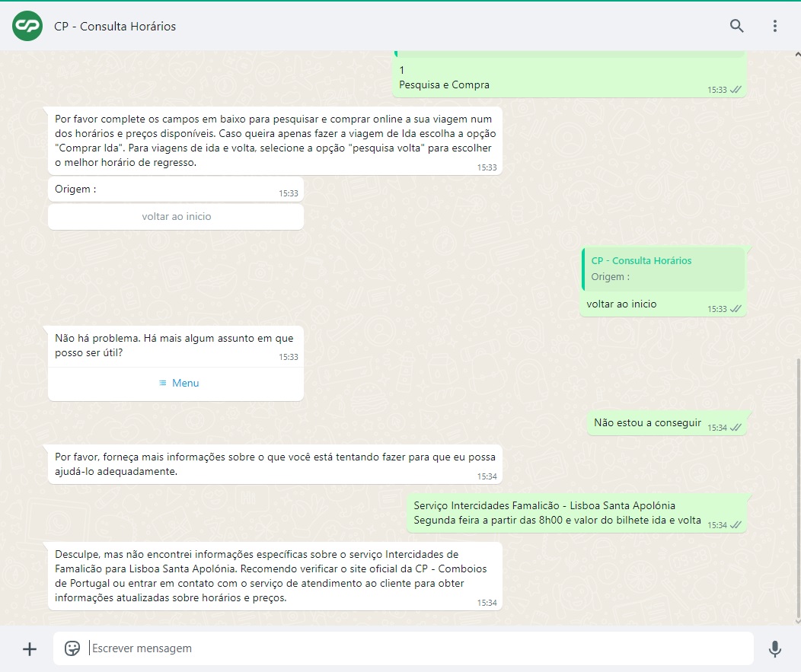Click message 'Por favor, forneça mais informações'
This screenshot has height=672, width=801.
click(x=275, y=464)
